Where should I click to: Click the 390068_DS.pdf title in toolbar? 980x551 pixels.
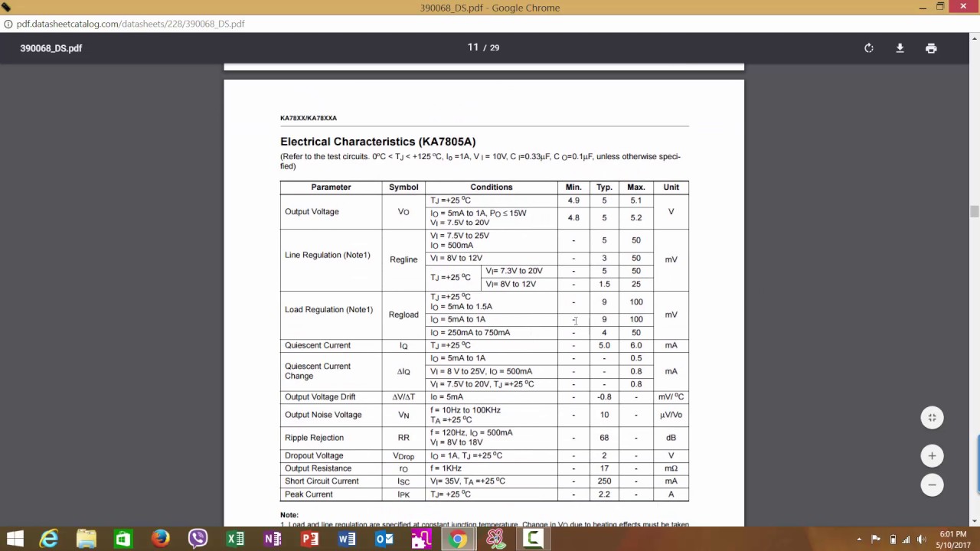[51, 48]
